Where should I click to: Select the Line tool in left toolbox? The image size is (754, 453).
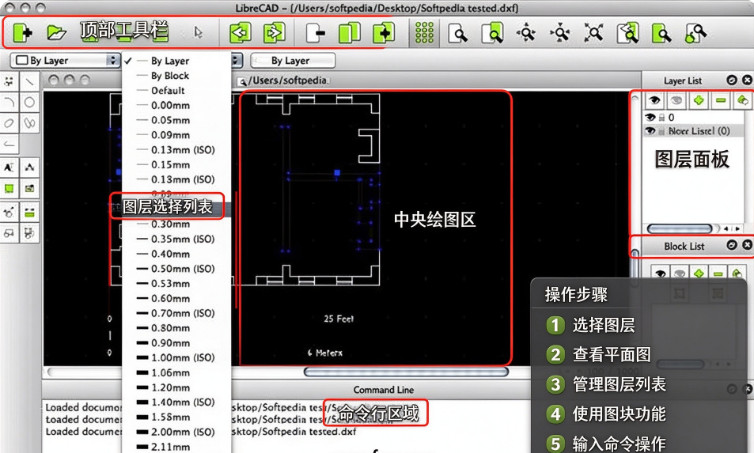[x=29, y=81]
